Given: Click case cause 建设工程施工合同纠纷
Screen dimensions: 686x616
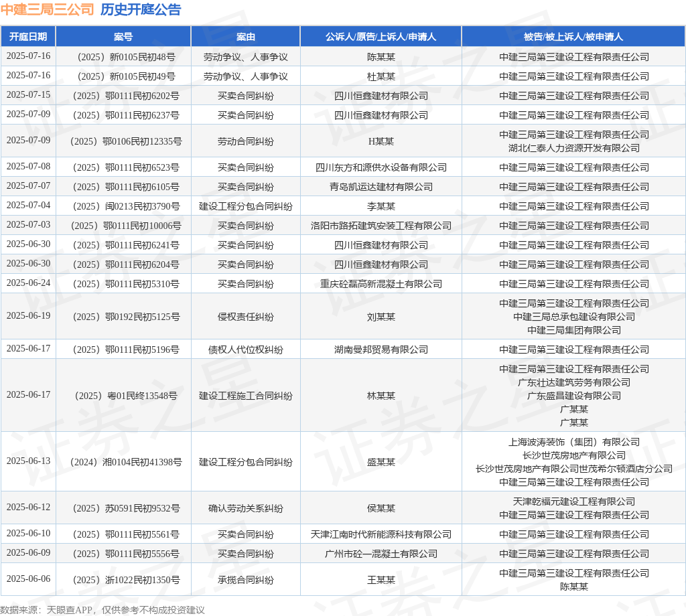Looking at the screenshot, I should click(245, 396).
